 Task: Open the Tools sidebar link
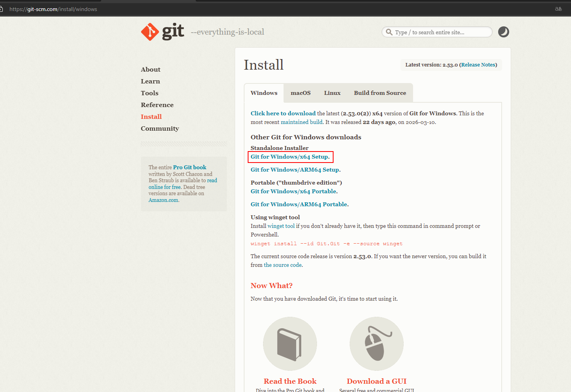tap(150, 93)
